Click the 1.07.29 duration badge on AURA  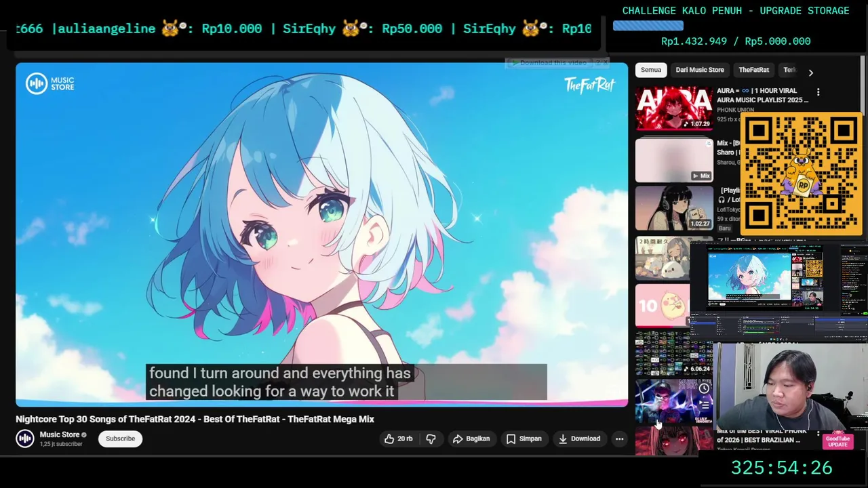(x=697, y=124)
